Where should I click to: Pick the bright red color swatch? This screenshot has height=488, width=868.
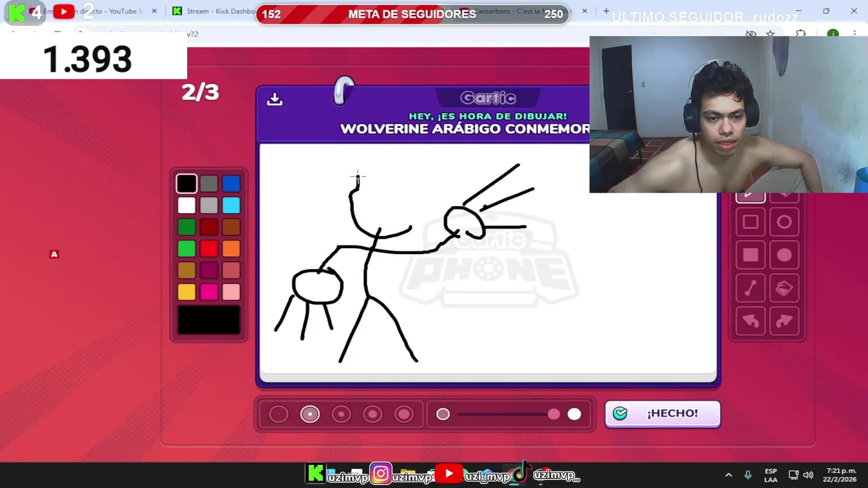click(209, 249)
